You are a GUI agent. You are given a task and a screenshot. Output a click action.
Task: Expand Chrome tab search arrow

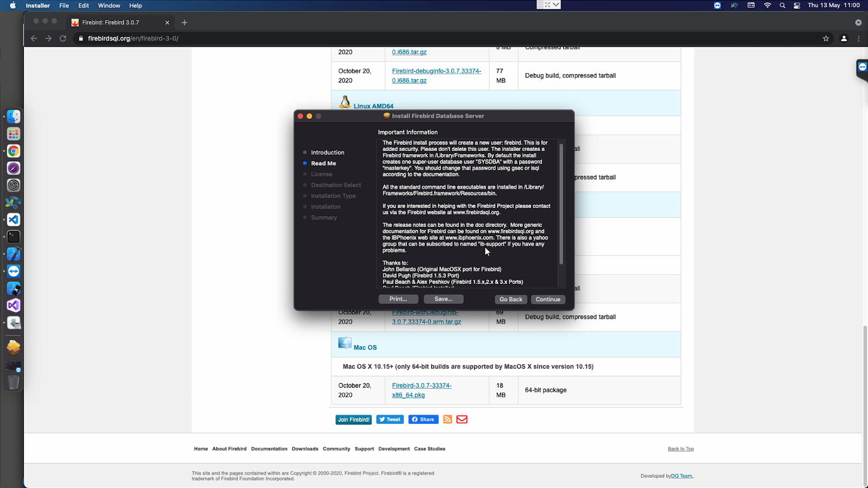pyautogui.click(x=858, y=22)
